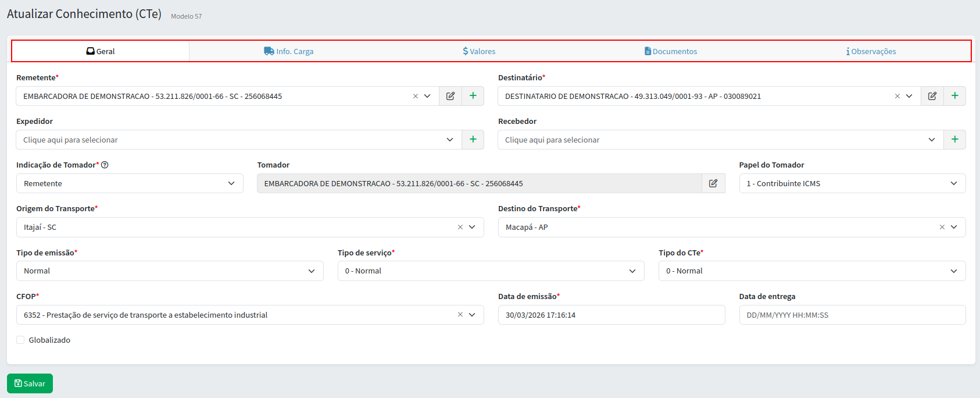Open the Valores tab
The image size is (980, 398).
pyautogui.click(x=479, y=51)
